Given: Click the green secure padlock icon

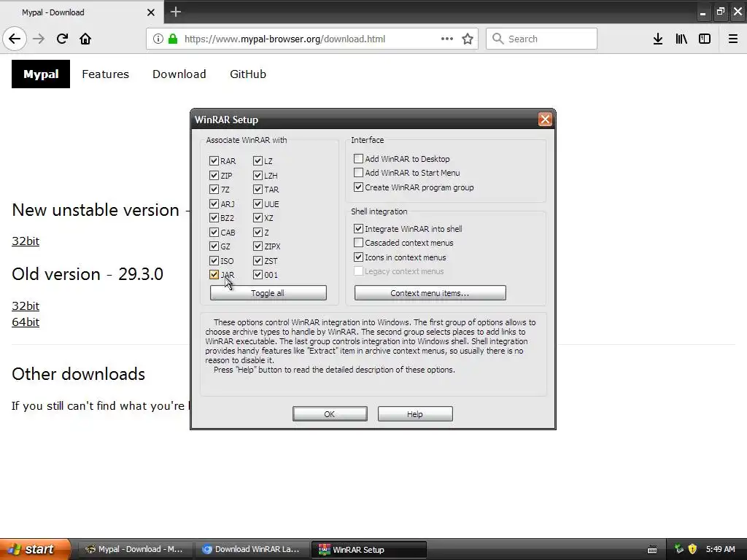Looking at the screenshot, I should (x=173, y=39).
